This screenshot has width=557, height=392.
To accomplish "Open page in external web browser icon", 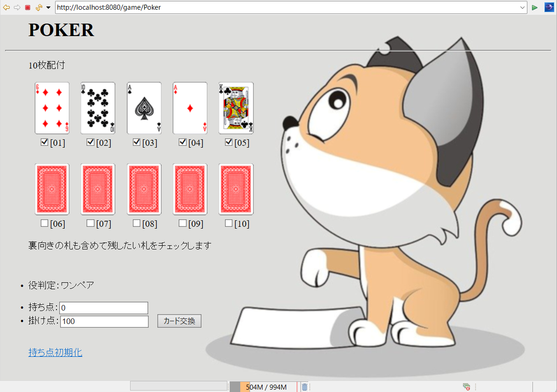I will (549, 7).
